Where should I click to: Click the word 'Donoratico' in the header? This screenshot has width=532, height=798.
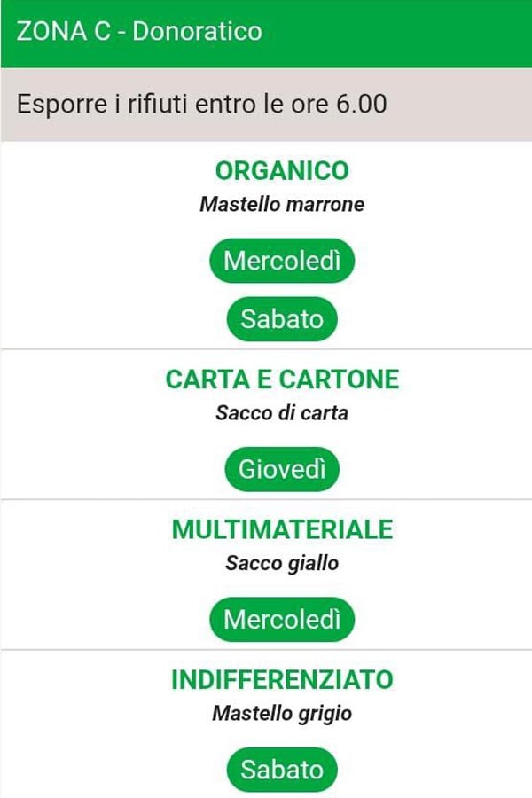[197, 32]
